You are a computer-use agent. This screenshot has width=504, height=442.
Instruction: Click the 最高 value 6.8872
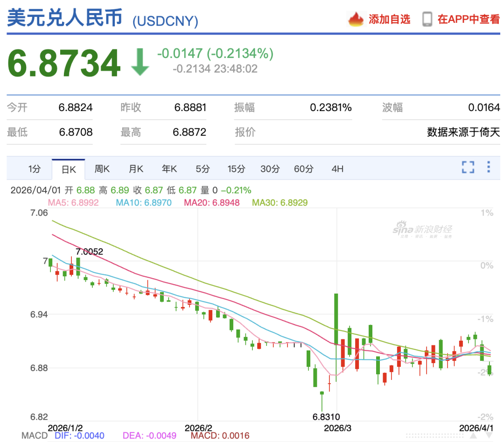point(189,132)
